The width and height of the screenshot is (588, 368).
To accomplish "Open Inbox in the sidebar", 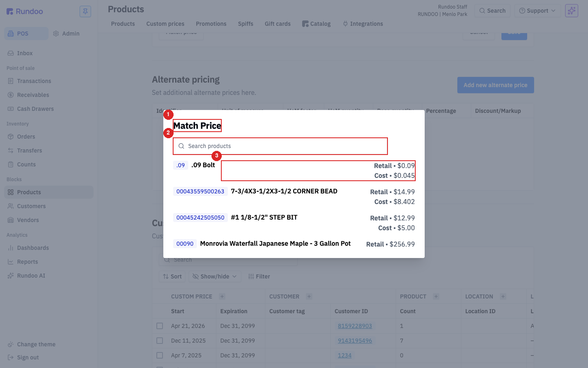I will click(49, 53).
